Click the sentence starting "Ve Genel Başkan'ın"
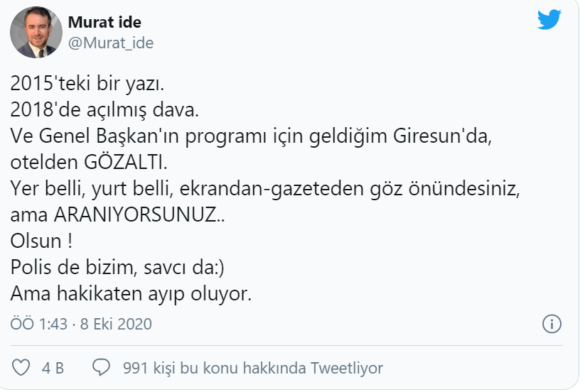585x392 pixels. (248, 137)
